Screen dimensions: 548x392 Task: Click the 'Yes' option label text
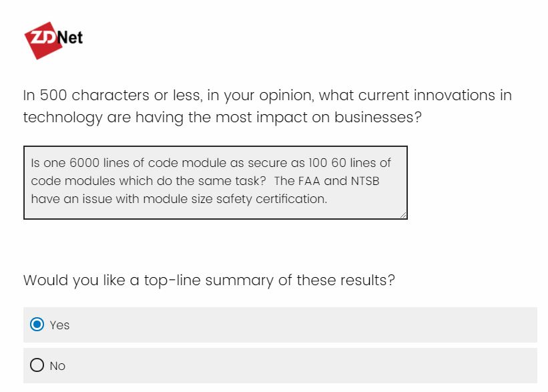tap(59, 325)
